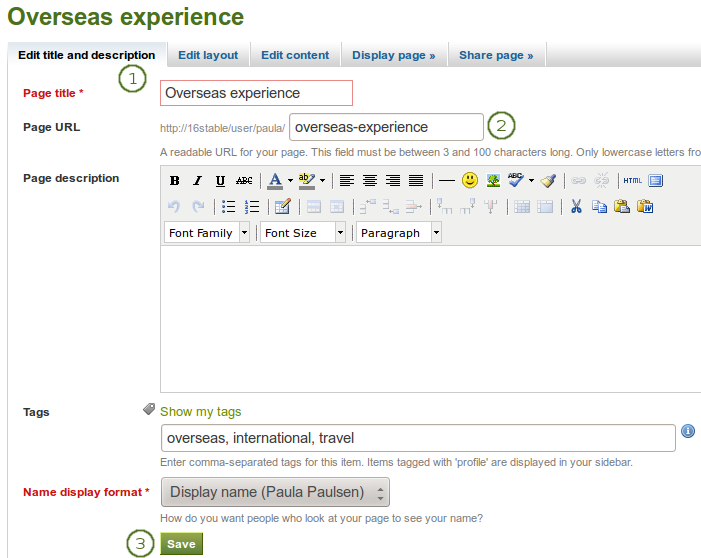This screenshot has height=558, width=701.
Task: Click the cut scissors icon
Action: (x=576, y=207)
